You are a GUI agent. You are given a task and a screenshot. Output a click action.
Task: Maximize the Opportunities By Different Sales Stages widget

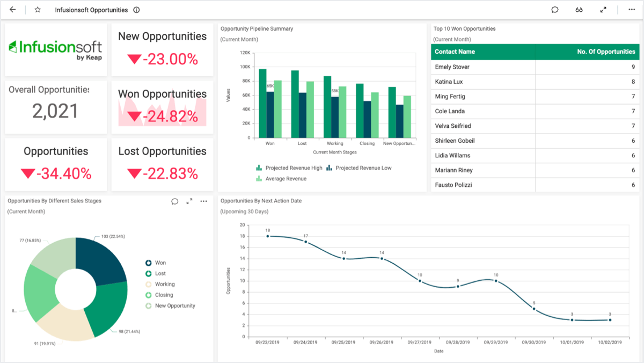tap(189, 201)
